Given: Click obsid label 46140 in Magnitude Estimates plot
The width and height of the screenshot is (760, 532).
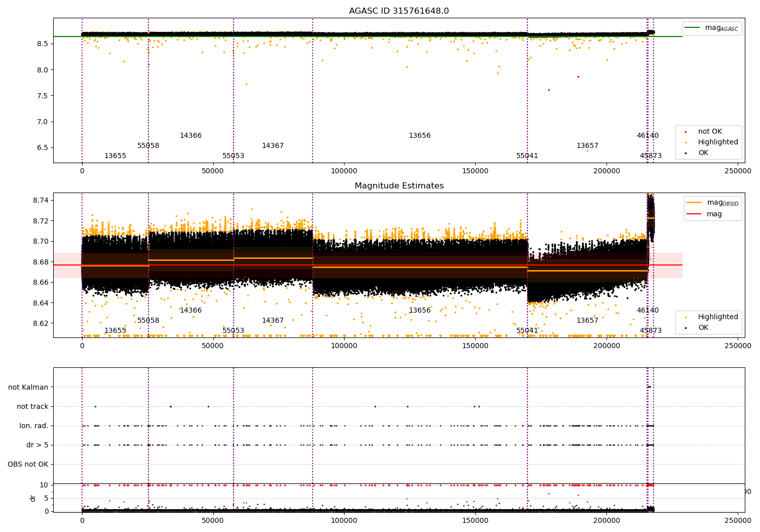Looking at the screenshot, I should [648, 311].
